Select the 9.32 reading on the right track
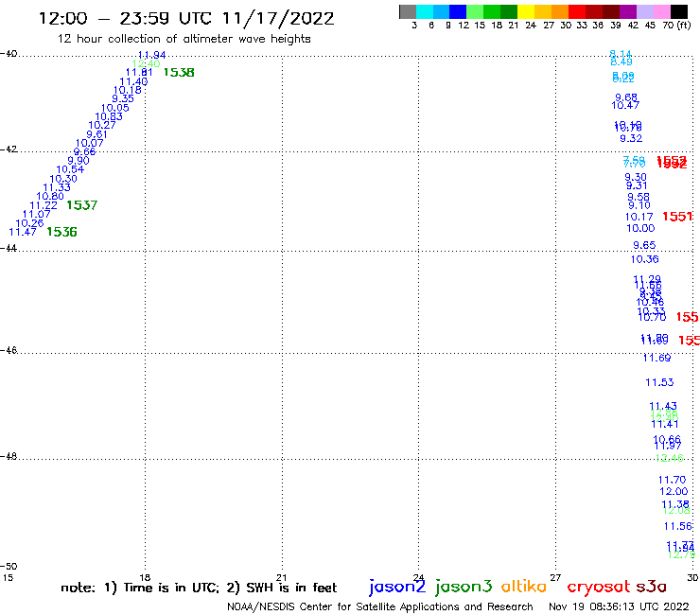Viewport: 700px width, 615px height. click(x=631, y=138)
